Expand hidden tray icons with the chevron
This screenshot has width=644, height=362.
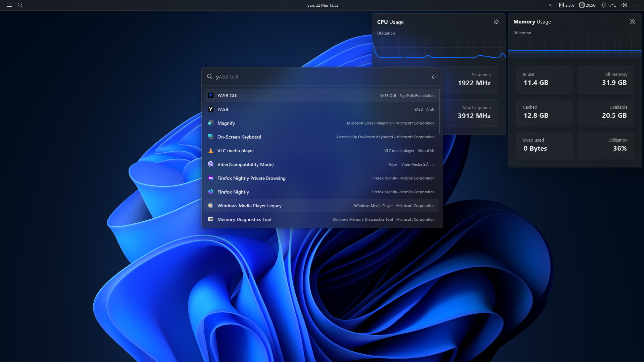tap(550, 5)
